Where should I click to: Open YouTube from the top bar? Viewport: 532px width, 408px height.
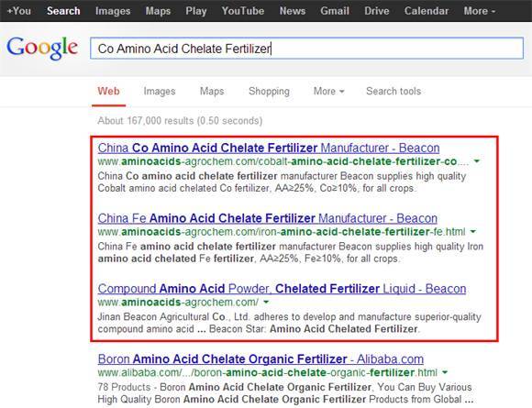click(x=243, y=11)
